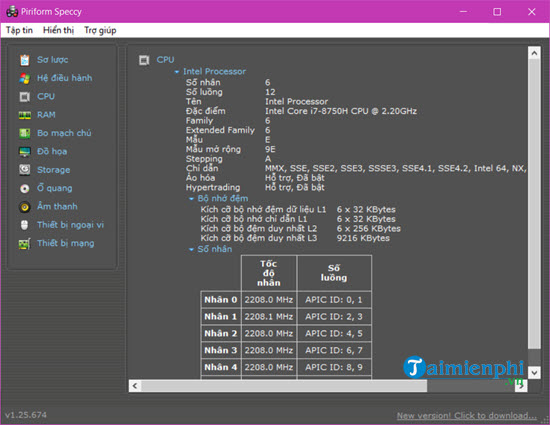This screenshot has width=550, height=425.
Task: Click the Nhân 3 row header
Action: pos(221,350)
